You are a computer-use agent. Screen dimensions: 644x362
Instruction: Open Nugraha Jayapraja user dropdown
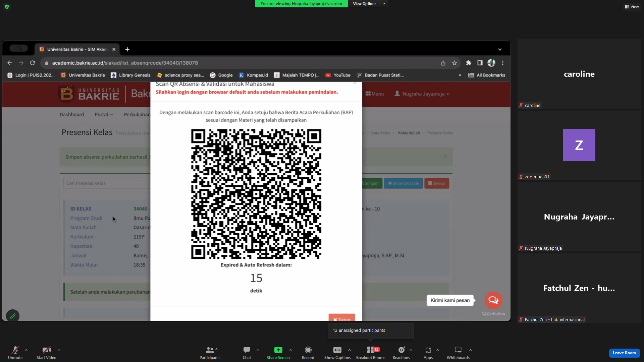coord(422,94)
